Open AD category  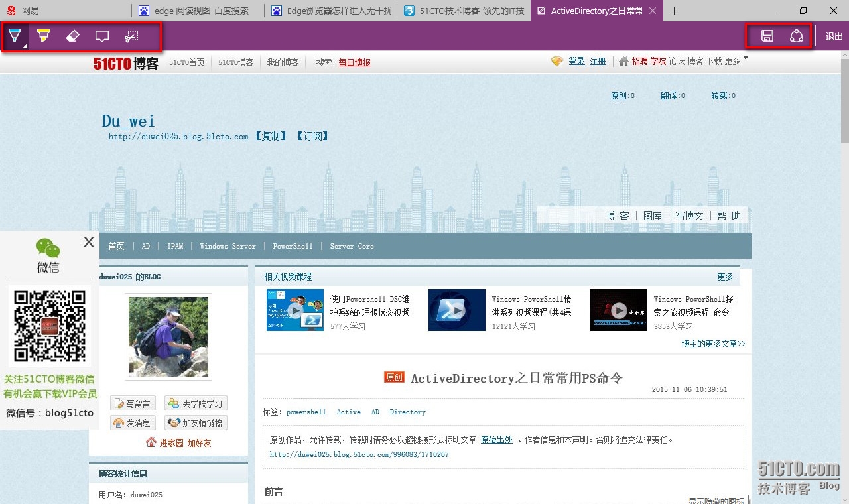click(x=146, y=246)
